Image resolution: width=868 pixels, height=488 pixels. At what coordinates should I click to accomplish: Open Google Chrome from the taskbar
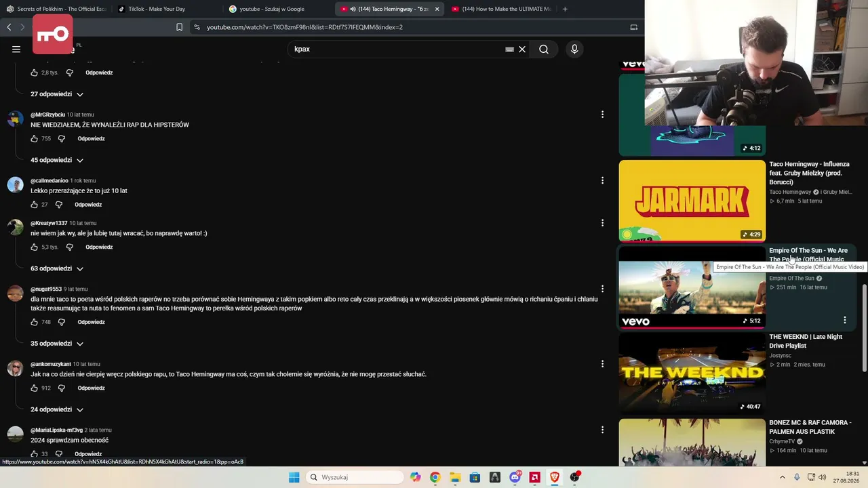point(435,477)
